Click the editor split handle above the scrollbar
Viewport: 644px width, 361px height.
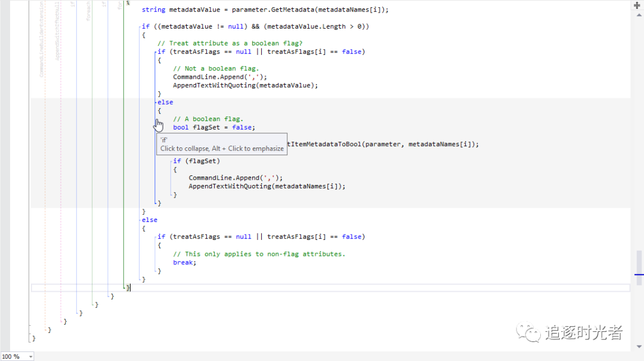click(x=637, y=5)
